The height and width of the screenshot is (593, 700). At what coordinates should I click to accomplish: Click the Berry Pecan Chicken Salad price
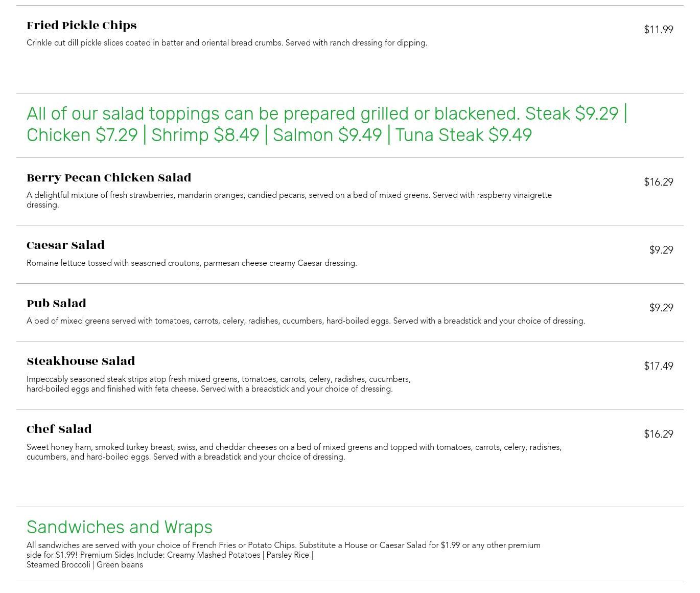click(658, 182)
